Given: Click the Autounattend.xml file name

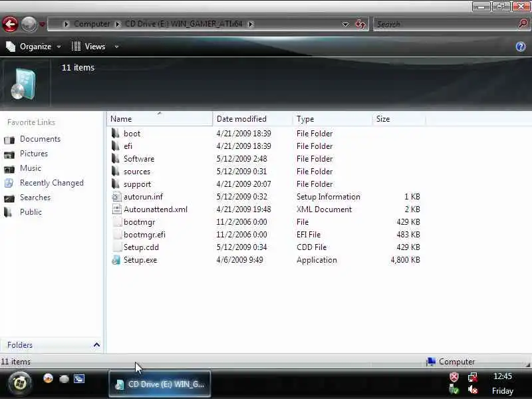Looking at the screenshot, I should click(x=156, y=209).
